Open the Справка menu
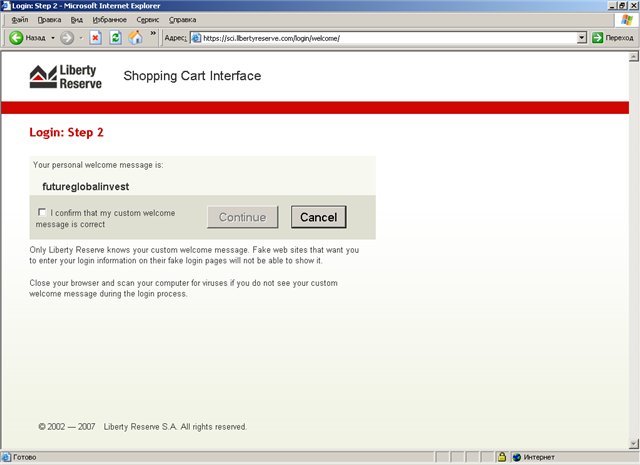This screenshot has height=465, width=640. coord(182,20)
